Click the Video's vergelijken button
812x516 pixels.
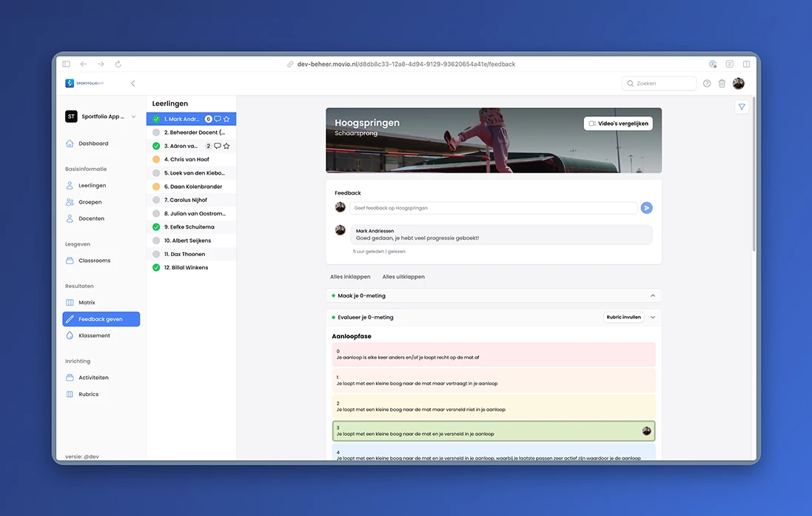pos(618,124)
